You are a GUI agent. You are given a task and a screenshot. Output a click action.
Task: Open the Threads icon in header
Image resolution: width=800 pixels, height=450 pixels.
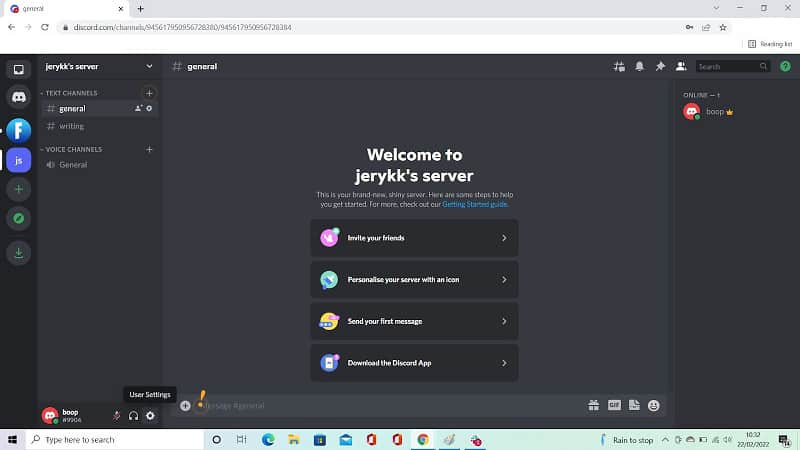(x=619, y=66)
